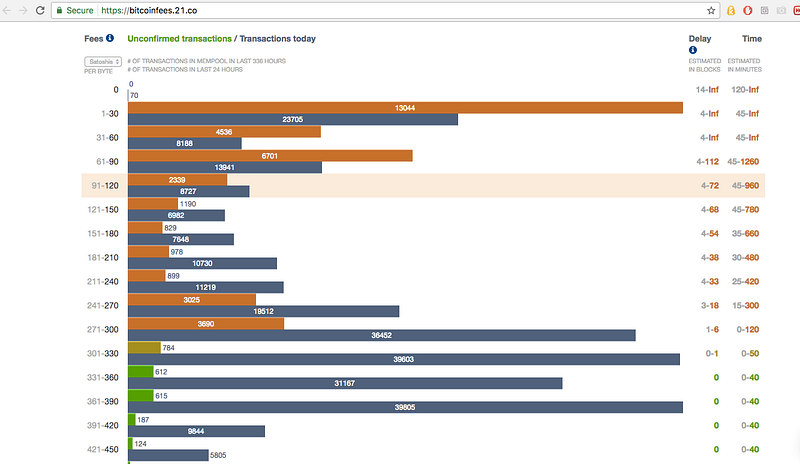The image size is (800, 464).
Task: Click the blue 36452 bar in 271-300 row
Action: [x=382, y=335]
